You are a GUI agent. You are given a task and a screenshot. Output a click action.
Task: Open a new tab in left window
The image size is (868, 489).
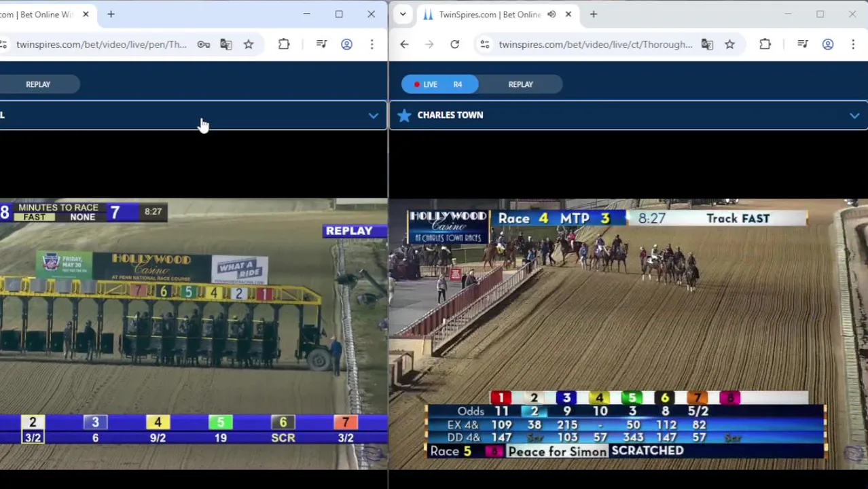(x=111, y=14)
